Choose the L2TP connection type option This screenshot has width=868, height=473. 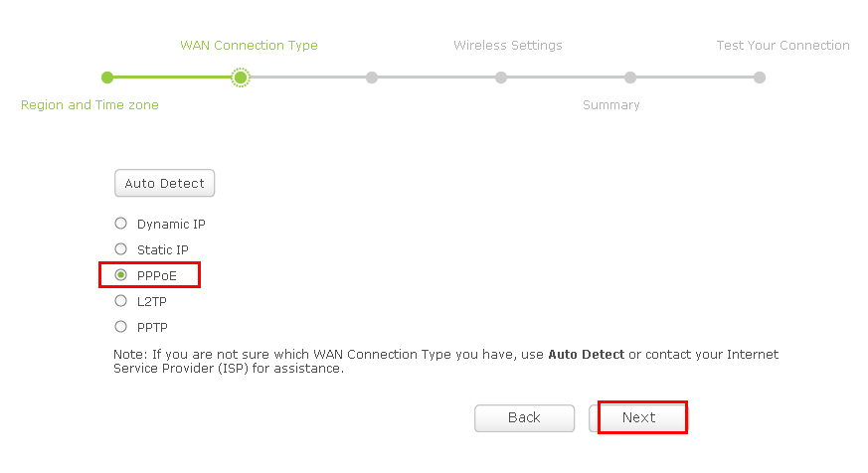pos(120,301)
